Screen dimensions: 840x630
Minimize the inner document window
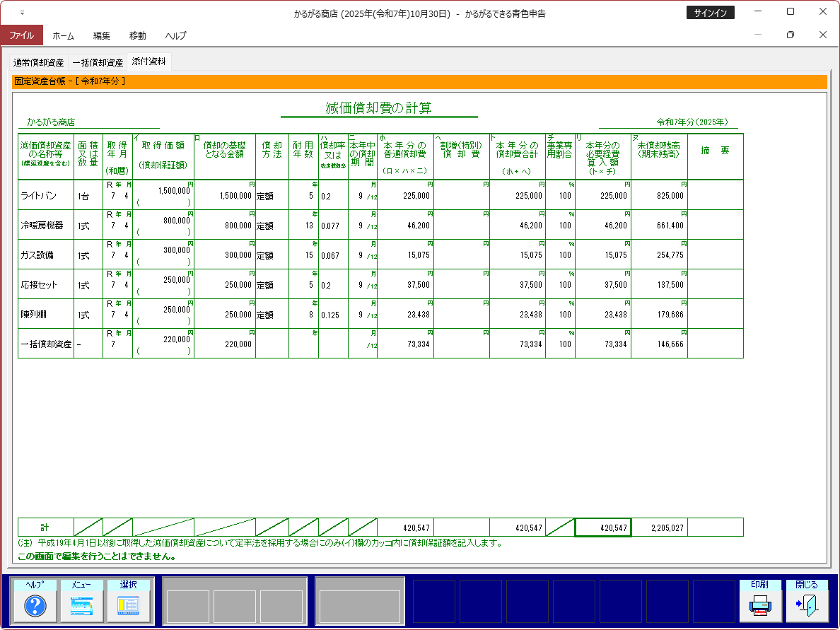pos(758,35)
